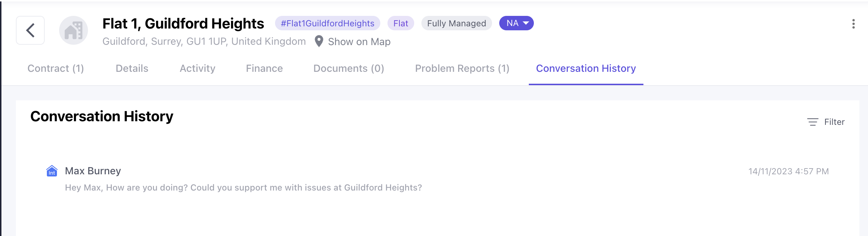Open Max Burney conversation message

pos(438,179)
